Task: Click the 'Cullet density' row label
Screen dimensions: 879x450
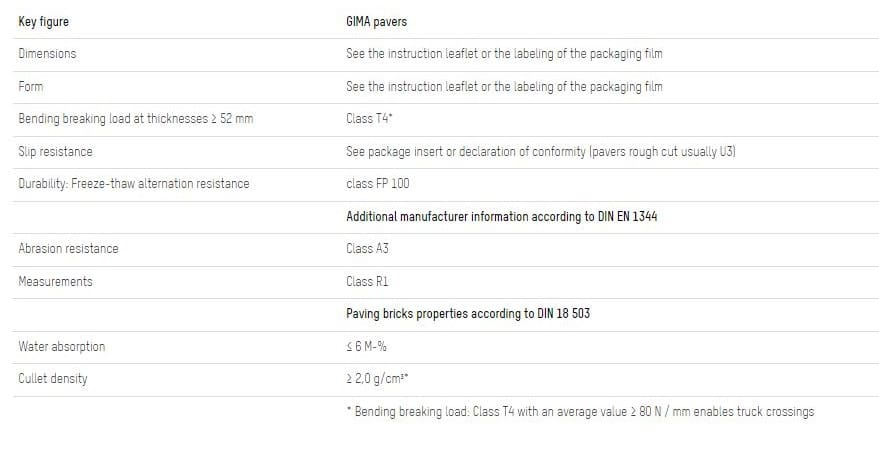Action: (x=53, y=379)
